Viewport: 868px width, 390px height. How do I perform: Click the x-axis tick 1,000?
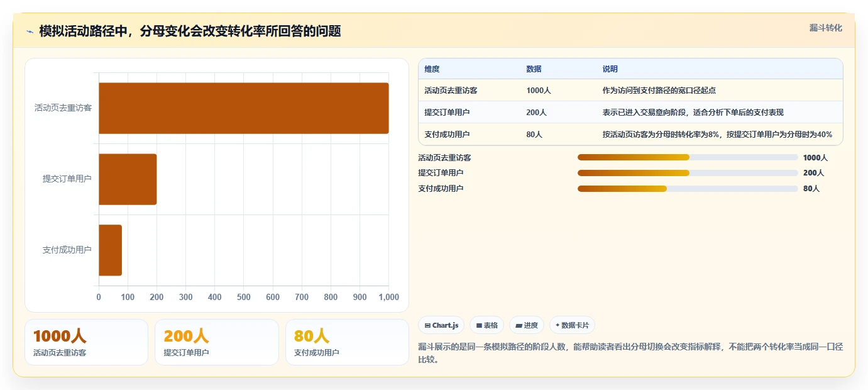coord(388,297)
